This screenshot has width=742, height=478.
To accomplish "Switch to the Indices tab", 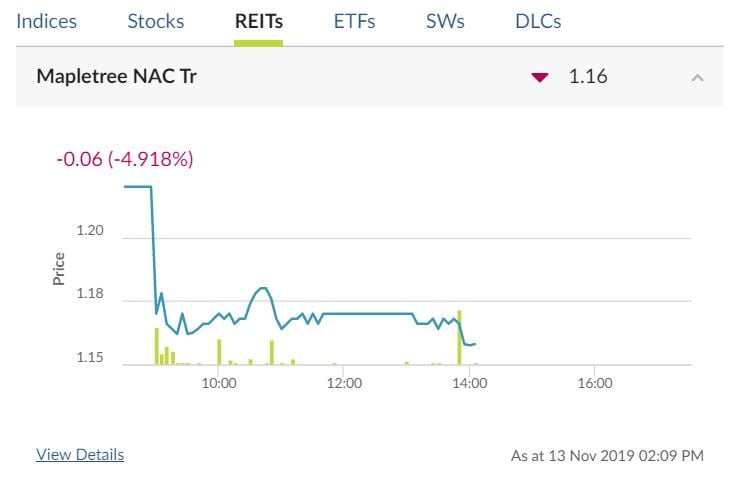I will click(46, 21).
